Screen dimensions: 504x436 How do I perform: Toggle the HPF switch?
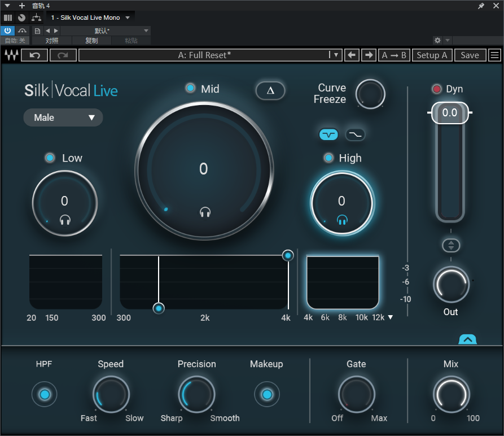(45, 394)
